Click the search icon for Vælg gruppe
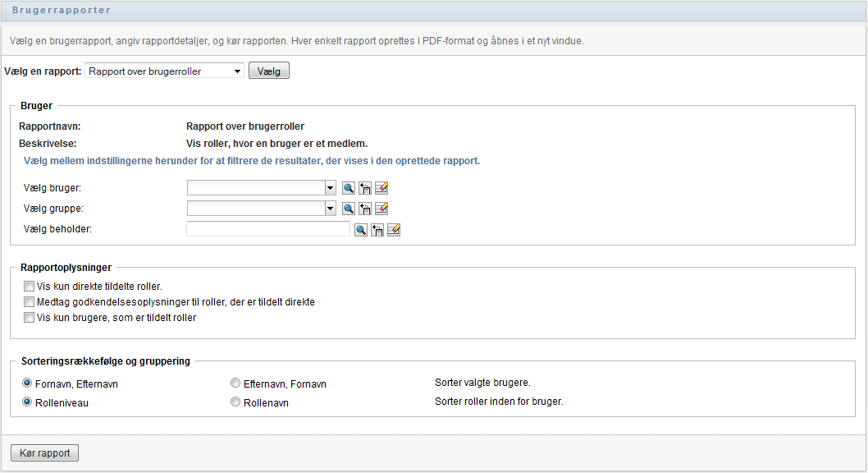 [x=349, y=209]
